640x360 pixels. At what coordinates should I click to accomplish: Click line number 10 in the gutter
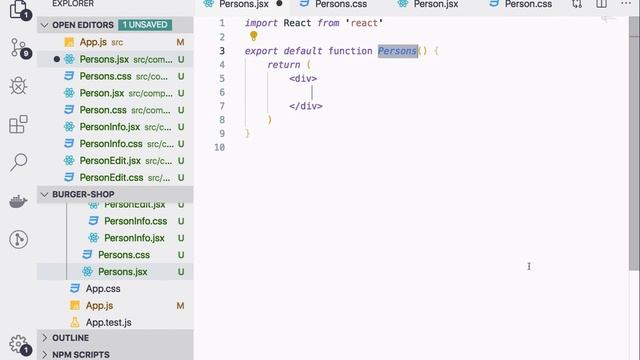[220, 147]
